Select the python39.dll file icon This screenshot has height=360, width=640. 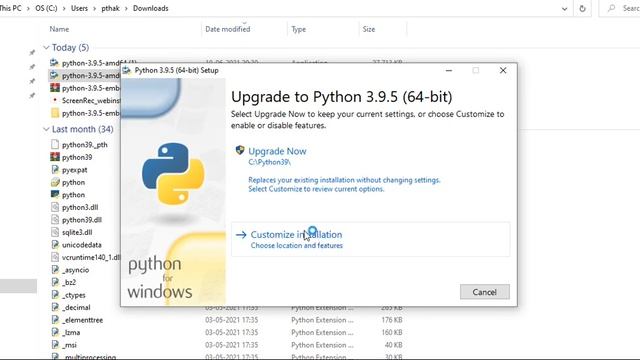(55, 220)
